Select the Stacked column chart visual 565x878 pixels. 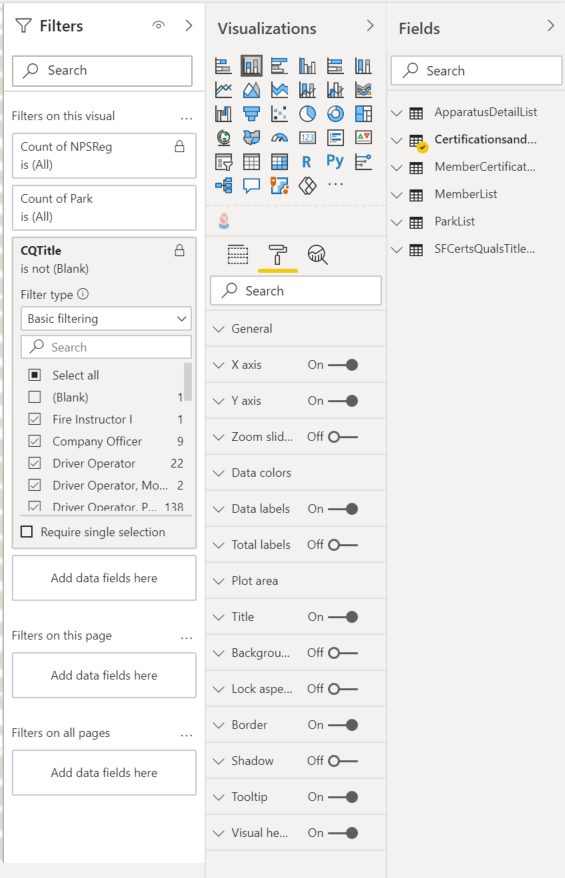click(x=251, y=66)
